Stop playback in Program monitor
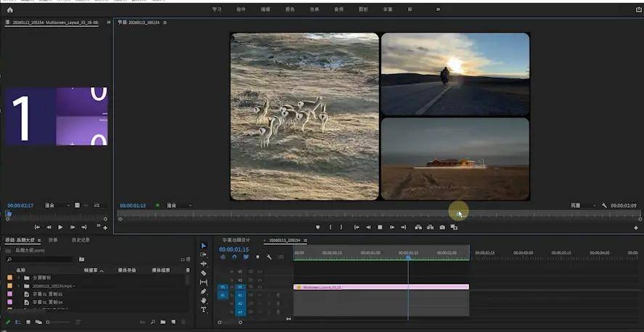644x332 pixels. [380, 227]
